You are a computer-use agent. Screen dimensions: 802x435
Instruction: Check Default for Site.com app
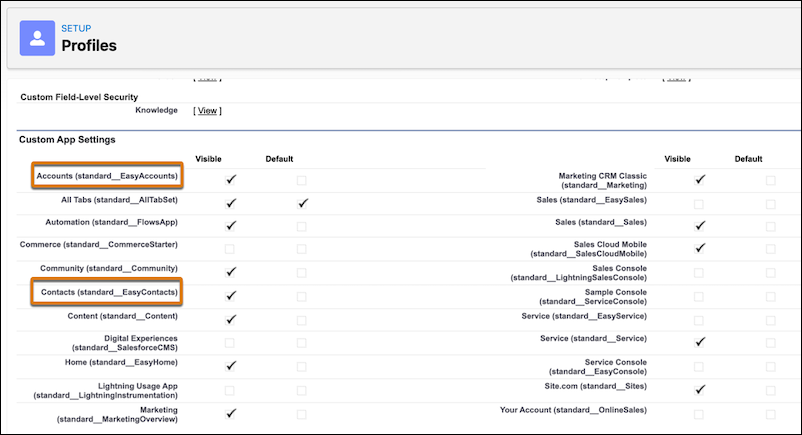tap(771, 390)
